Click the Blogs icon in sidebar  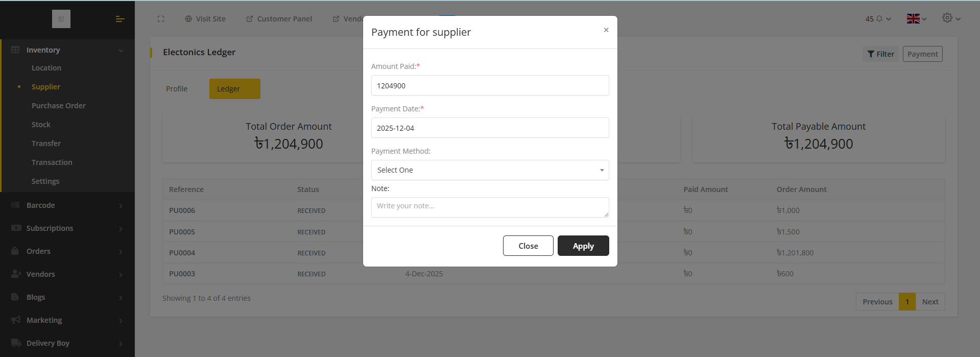[15, 297]
